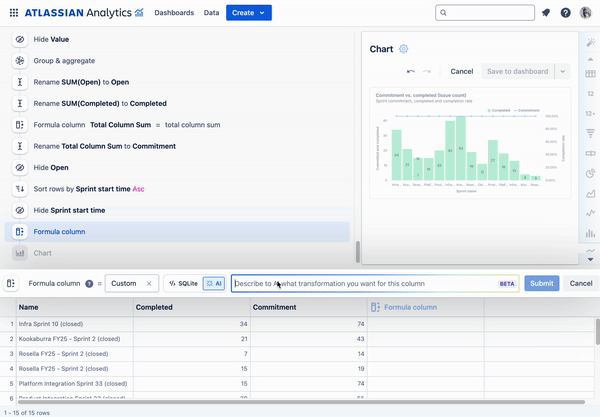Viewport: 600px width, 417px height.
Task: Click the Sort rows step icon
Action: tap(20, 189)
